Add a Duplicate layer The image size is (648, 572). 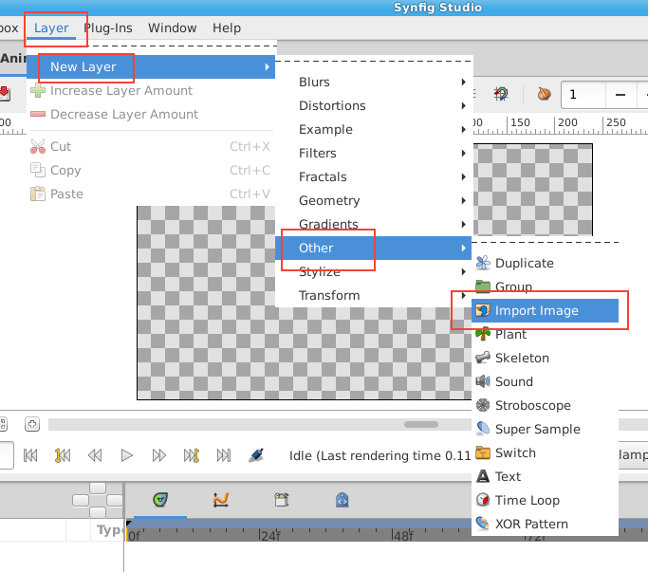click(545, 263)
